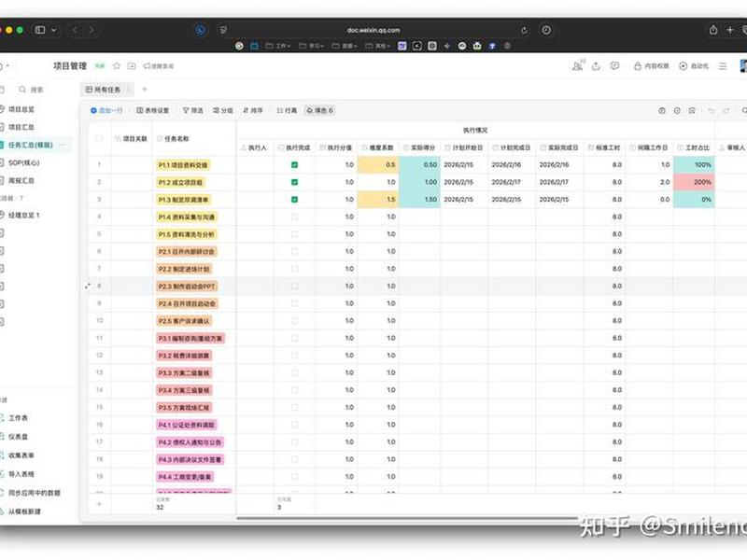
Task: Open the 分组 grouping dropdown
Action: tap(223, 110)
